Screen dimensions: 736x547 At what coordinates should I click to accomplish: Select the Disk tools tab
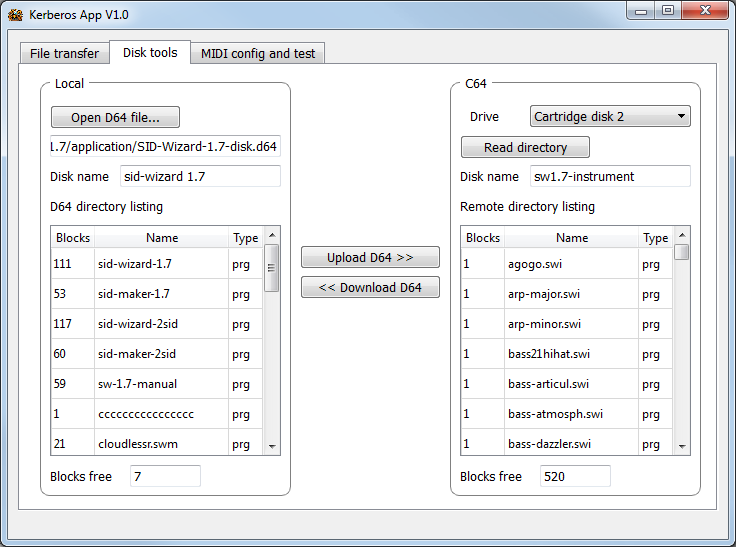coord(150,52)
